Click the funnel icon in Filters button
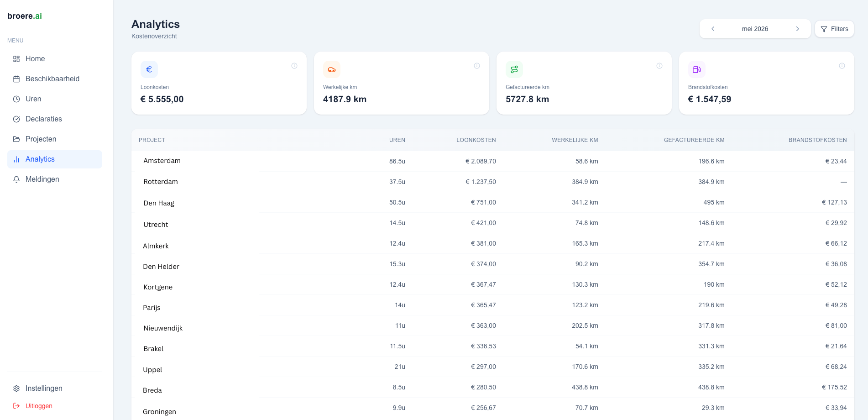The image size is (868, 420). pyautogui.click(x=824, y=29)
